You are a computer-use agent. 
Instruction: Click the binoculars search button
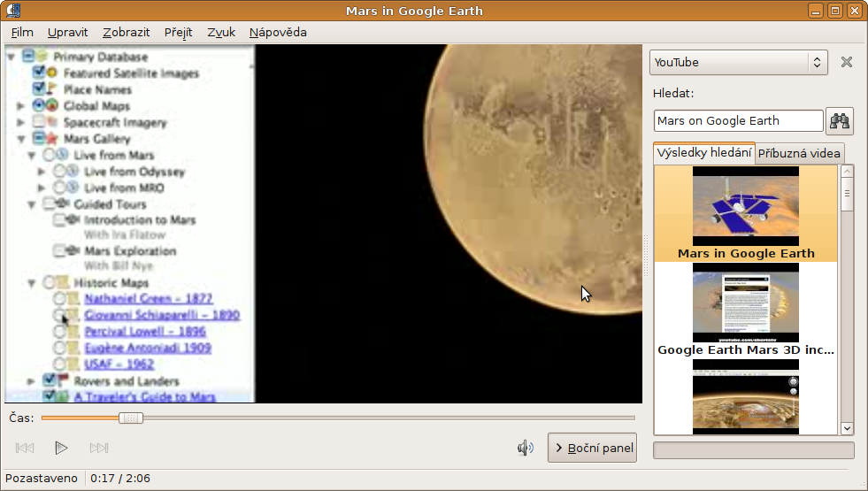click(839, 120)
